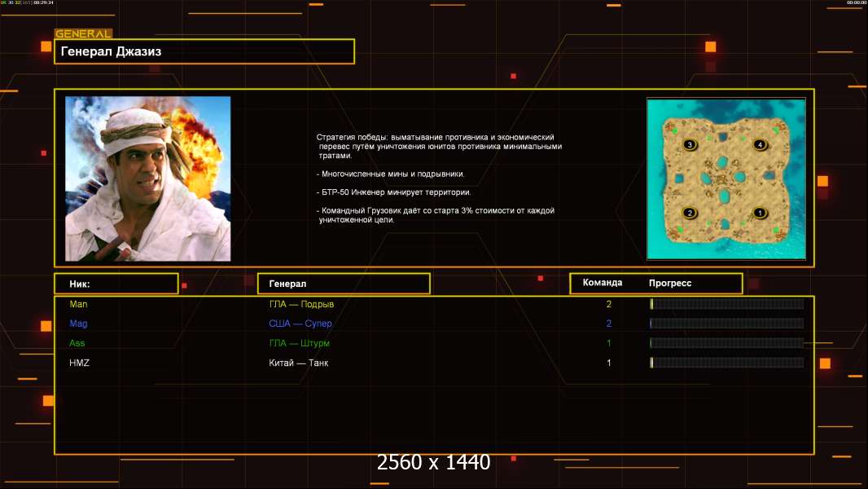Open the "ГЛА — Подрыв" general entry
Image resolution: width=868 pixels, height=489 pixels.
[301, 304]
